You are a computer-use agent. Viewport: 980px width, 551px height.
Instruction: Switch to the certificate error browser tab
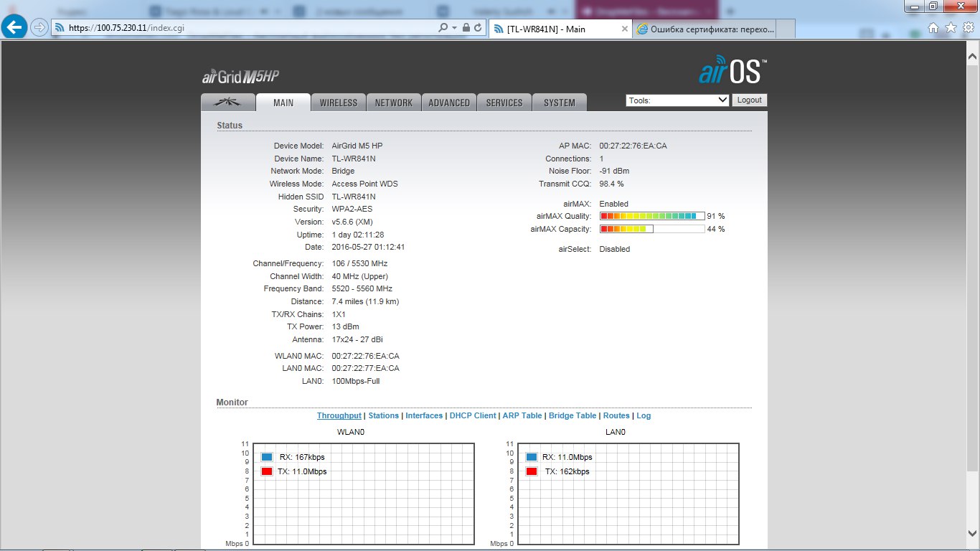click(x=705, y=29)
